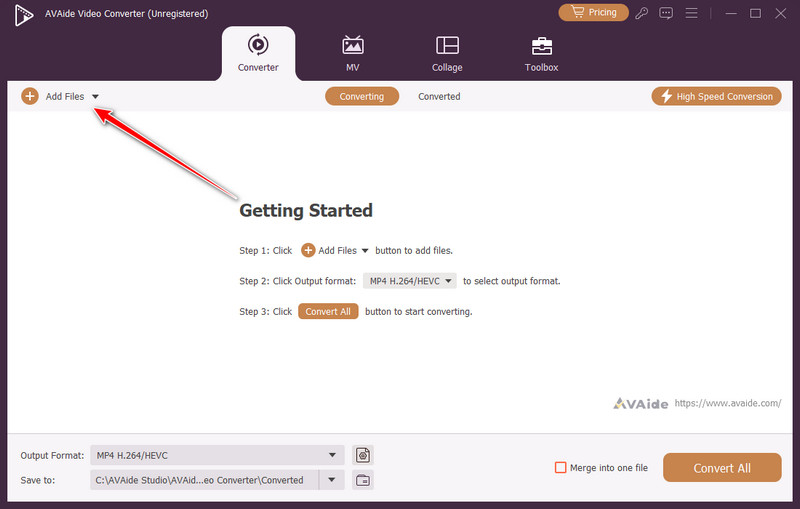The image size is (800, 509).
Task: Open the Collage tab
Action: coord(447,54)
